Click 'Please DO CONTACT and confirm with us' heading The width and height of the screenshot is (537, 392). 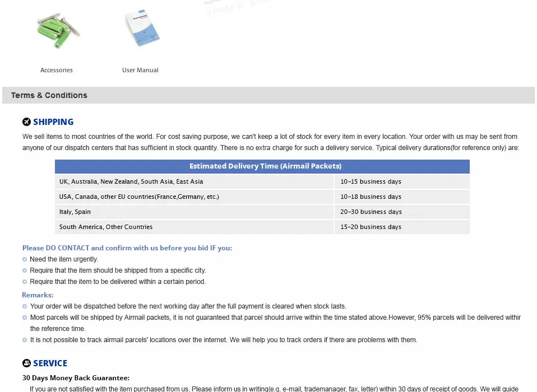pyautogui.click(x=127, y=248)
